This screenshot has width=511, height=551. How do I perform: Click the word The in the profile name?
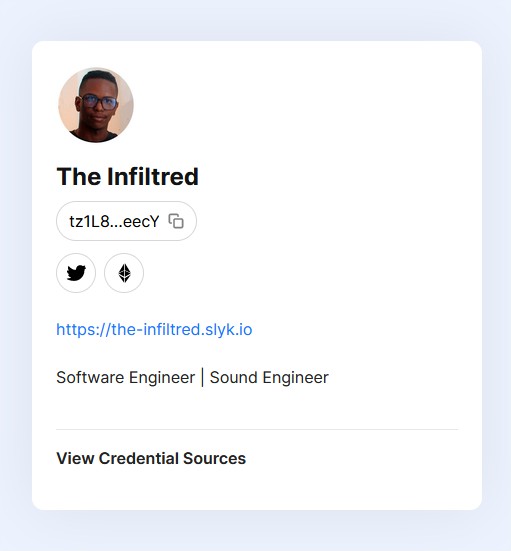tap(79, 176)
